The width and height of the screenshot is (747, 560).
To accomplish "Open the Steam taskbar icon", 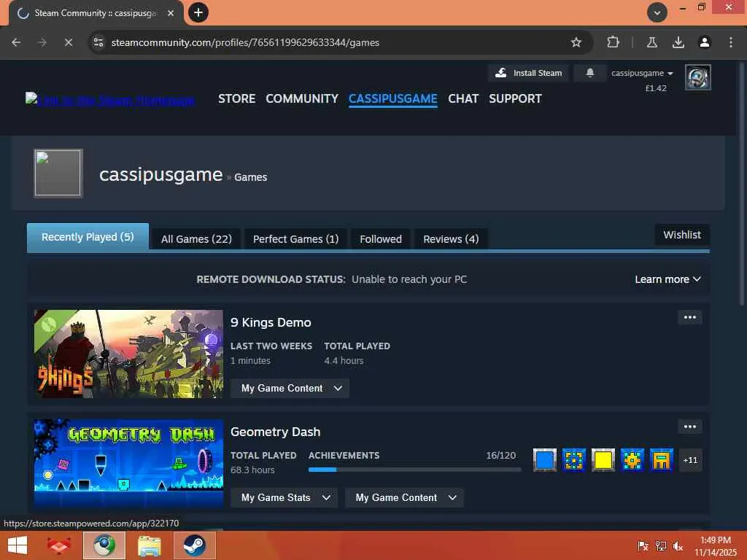I will tap(194, 545).
